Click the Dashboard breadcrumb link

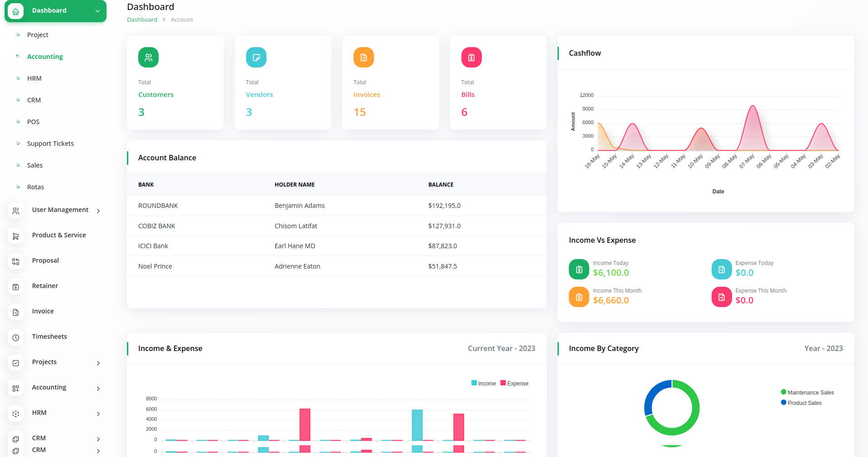click(x=142, y=19)
